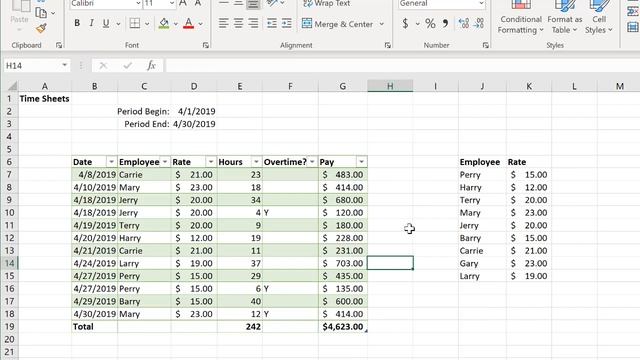Open Borders dropdown arrow
Image resolution: width=640 pixels, height=360 pixels.
pos(147,24)
